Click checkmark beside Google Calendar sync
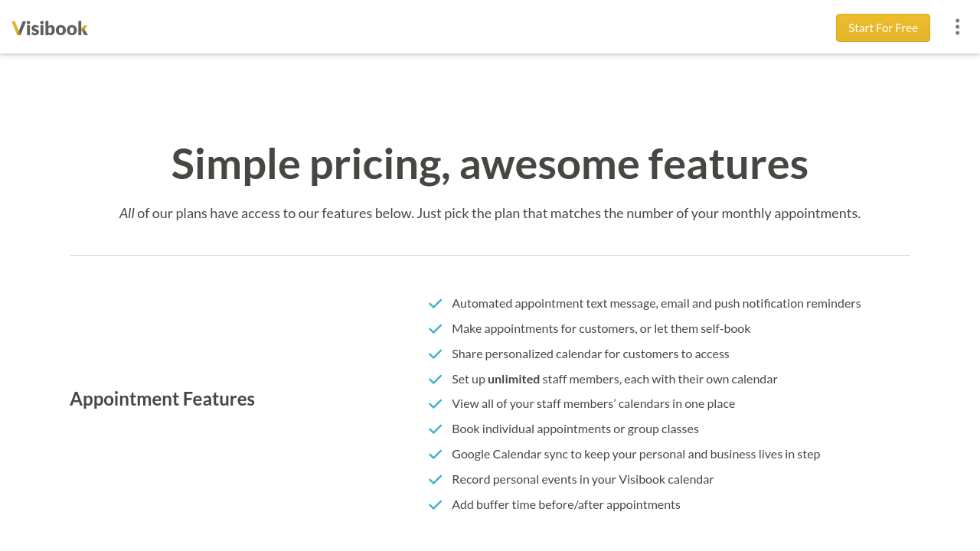Image resolution: width=980 pixels, height=551 pixels. coord(436,455)
